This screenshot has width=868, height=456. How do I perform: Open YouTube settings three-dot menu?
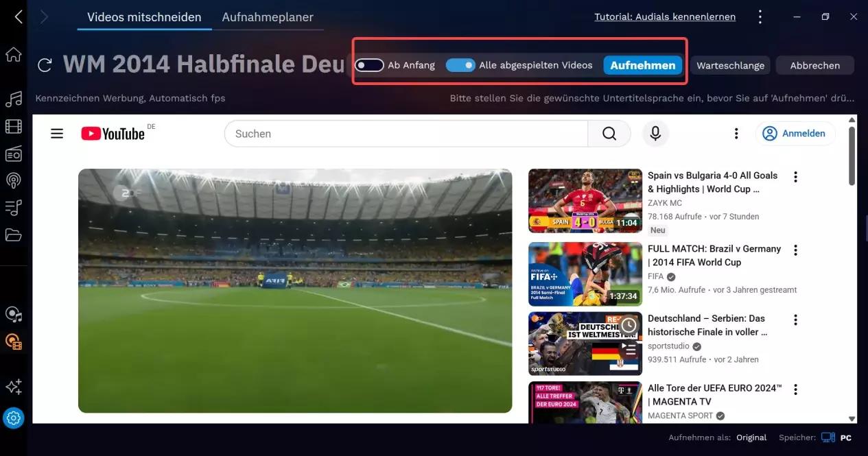[x=736, y=134]
